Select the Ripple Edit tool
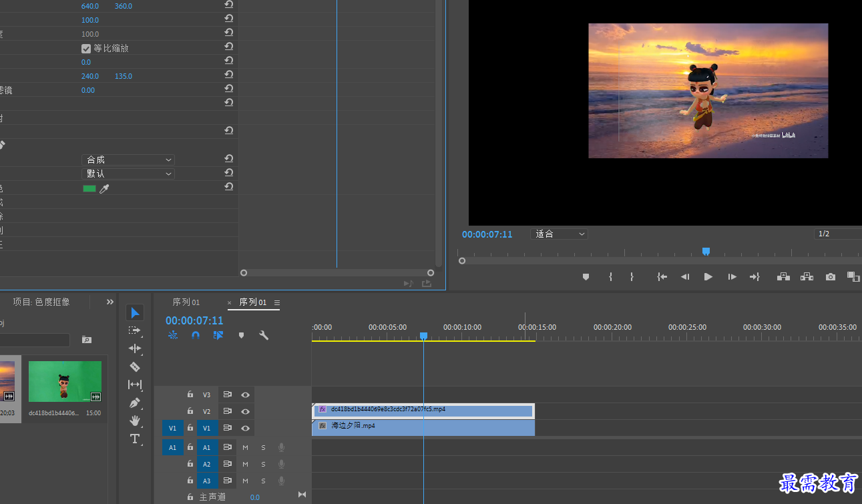 (x=135, y=348)
